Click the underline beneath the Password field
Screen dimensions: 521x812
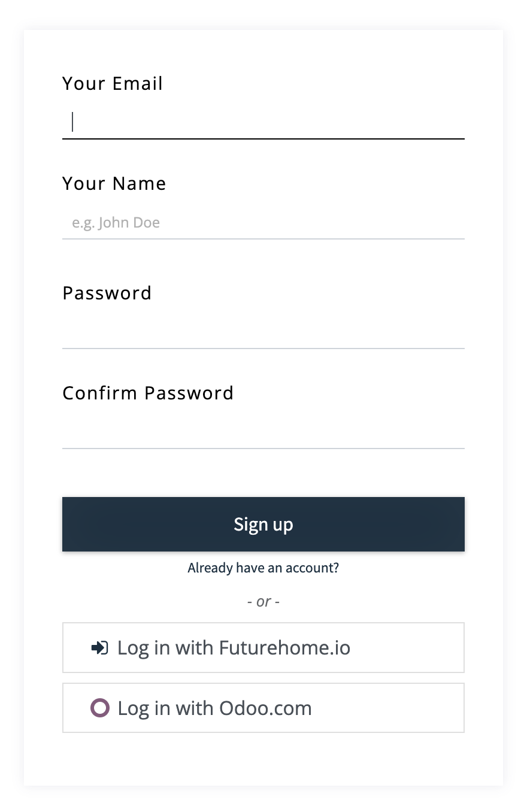tap(263, 349)
